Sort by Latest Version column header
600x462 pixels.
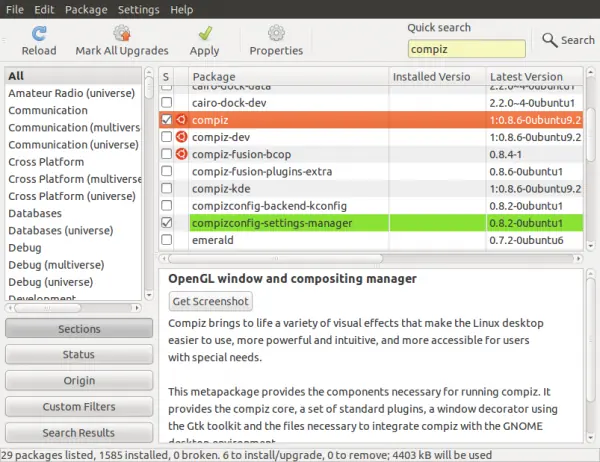tap(535, 77)
